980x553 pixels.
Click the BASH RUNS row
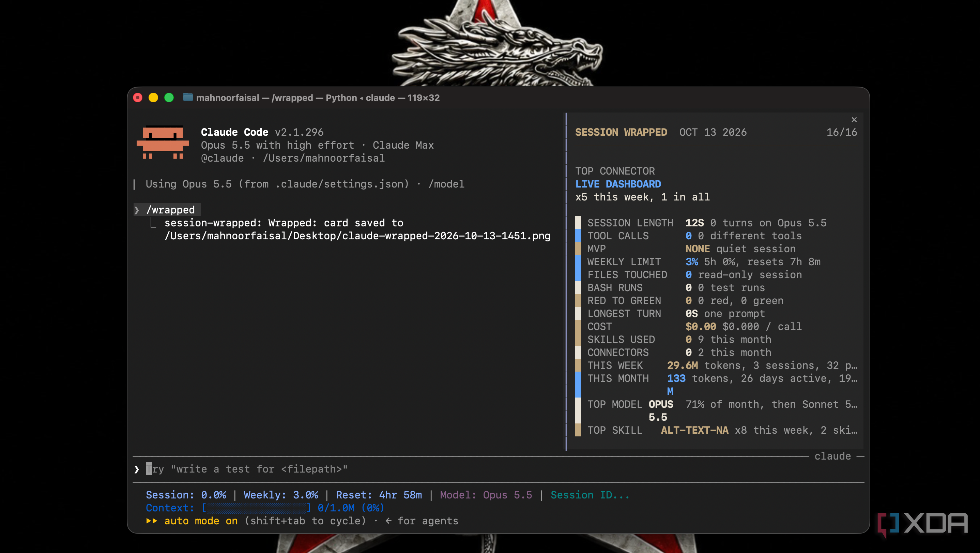click(x=716, y=288)
